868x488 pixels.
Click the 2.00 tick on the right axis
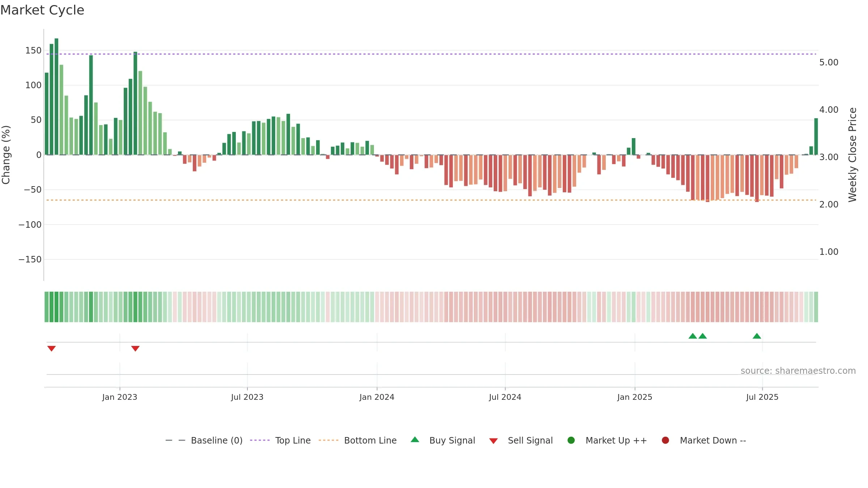[829, 205]
